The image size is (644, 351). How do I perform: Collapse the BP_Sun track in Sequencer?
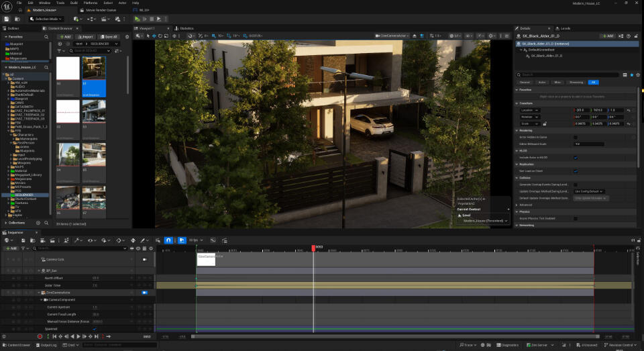click(x=39, y=270)
